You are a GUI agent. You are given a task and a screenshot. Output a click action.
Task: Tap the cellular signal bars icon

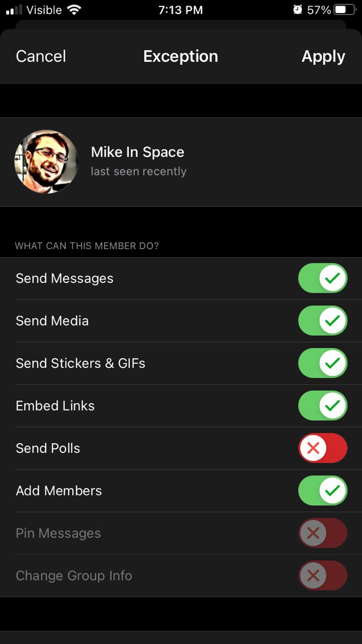(x=14, y=10)
